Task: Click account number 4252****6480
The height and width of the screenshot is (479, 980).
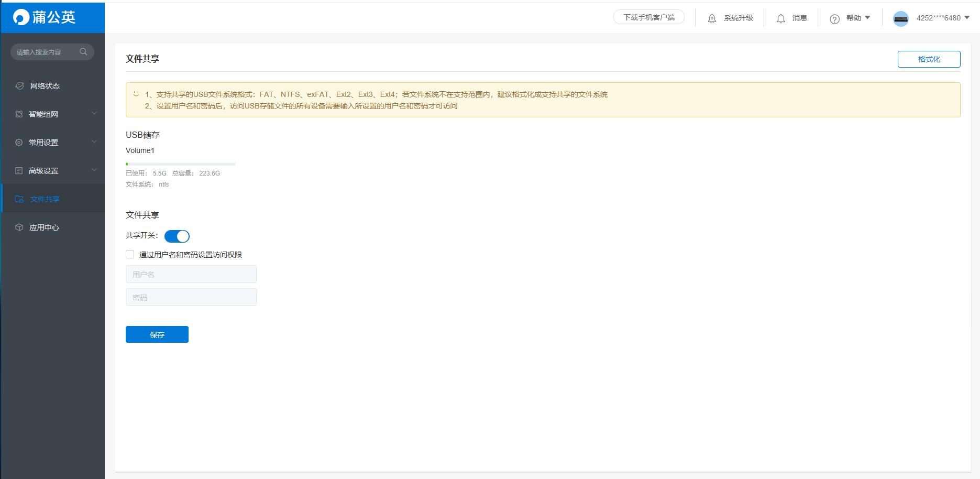Action: [938, 18]
